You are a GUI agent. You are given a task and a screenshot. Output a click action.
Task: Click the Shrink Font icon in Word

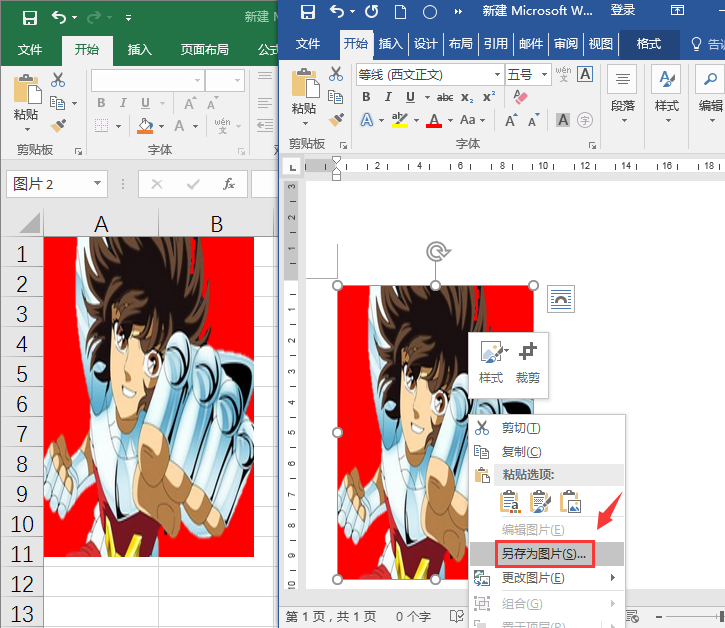534,121
